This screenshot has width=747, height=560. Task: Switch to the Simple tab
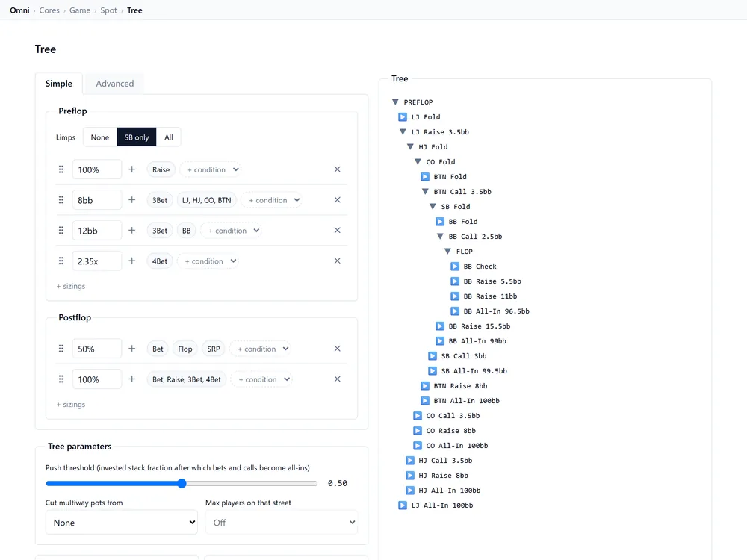coord(59,84)
